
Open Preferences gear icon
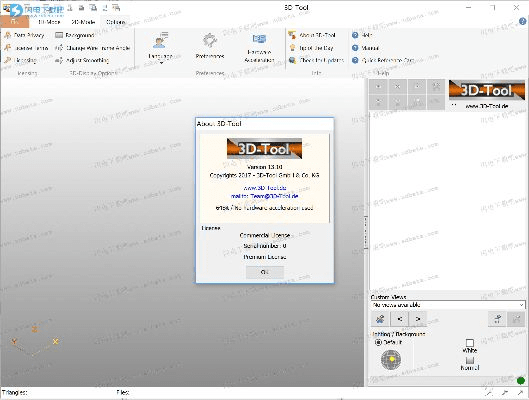pyautogui.click(x=210, y=40)
